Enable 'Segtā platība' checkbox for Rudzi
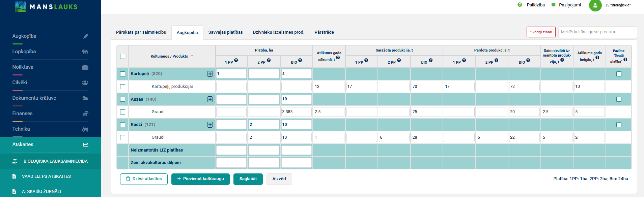Viewport: 644px width, 197px height. [x=619, y=125]
